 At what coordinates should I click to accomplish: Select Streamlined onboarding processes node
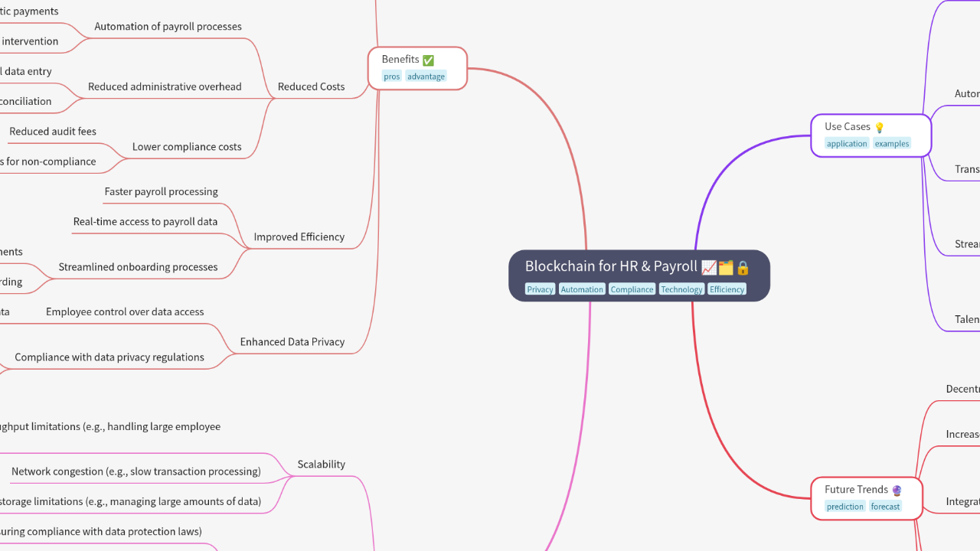tap(138, 267)
